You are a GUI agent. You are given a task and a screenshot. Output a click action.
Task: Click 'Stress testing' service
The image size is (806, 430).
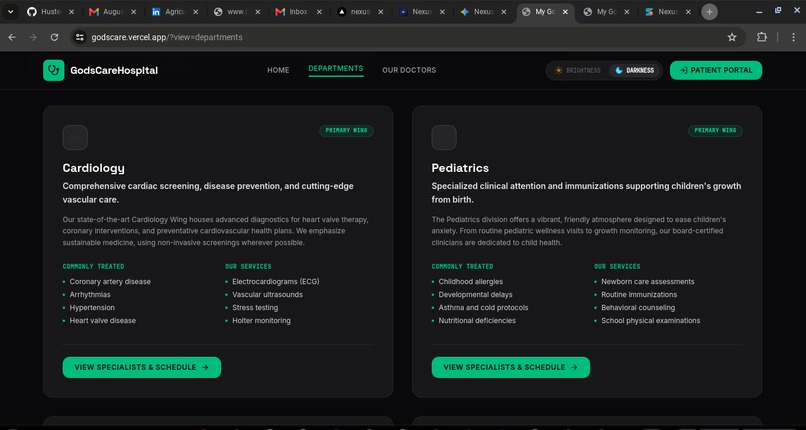pyautogui.click(x=255, y=307)
